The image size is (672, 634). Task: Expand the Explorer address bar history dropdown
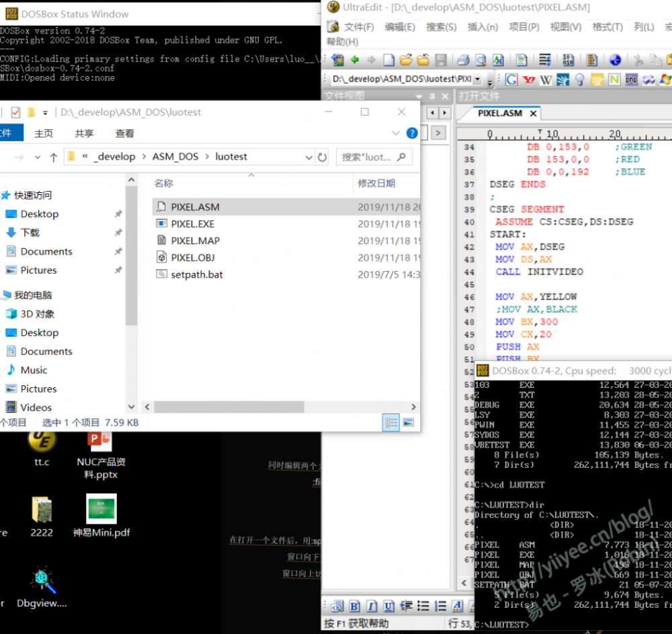coord(308,157)
